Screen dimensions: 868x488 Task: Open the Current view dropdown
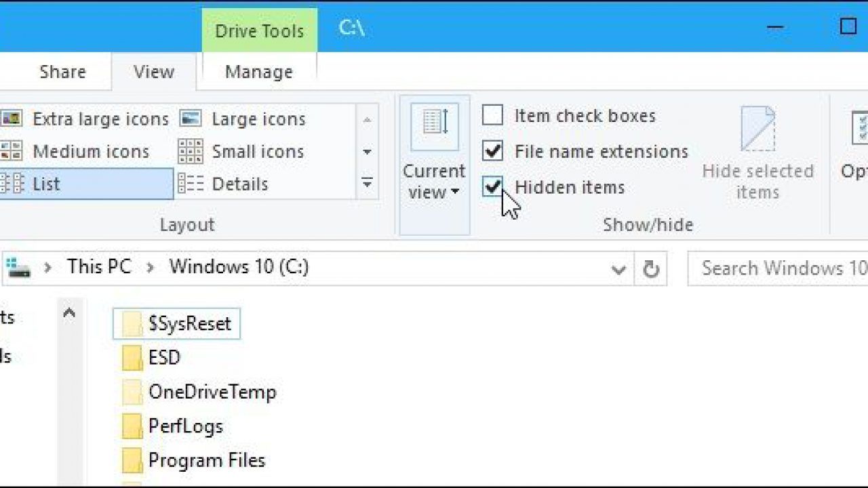click(x=434, y=165)
